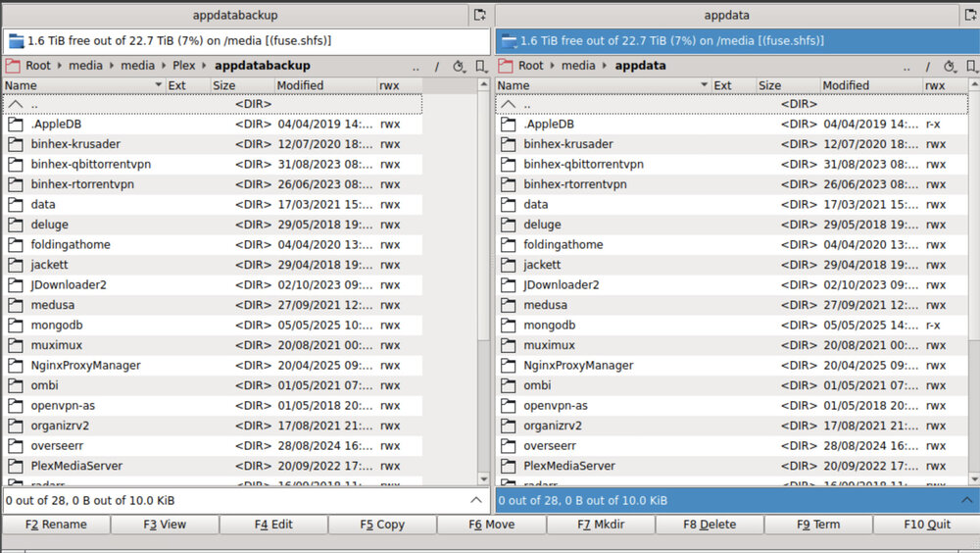Select right panel ombi folder icon
This screenshot has width=980, height=553.
508,385
